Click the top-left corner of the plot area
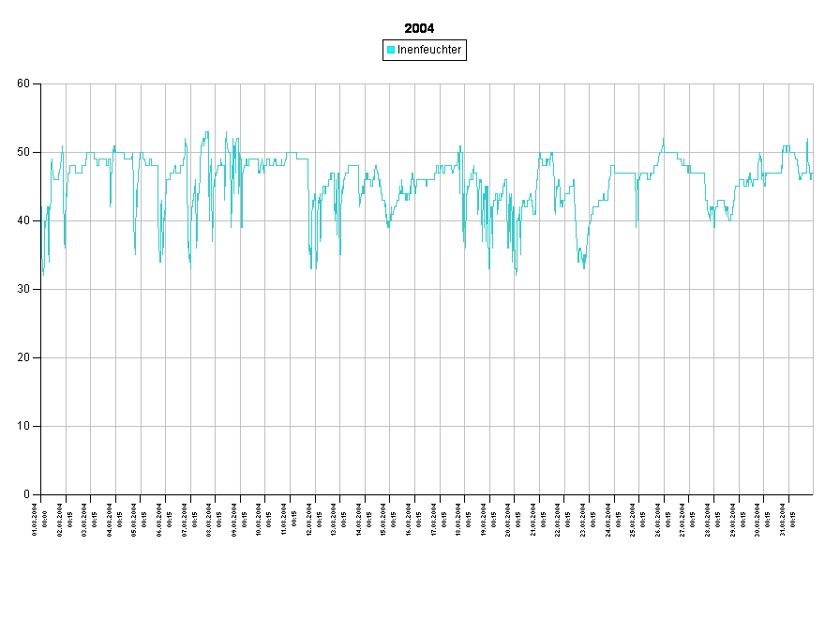The width and height of the screenshot is (840, 621). point(41,83)
